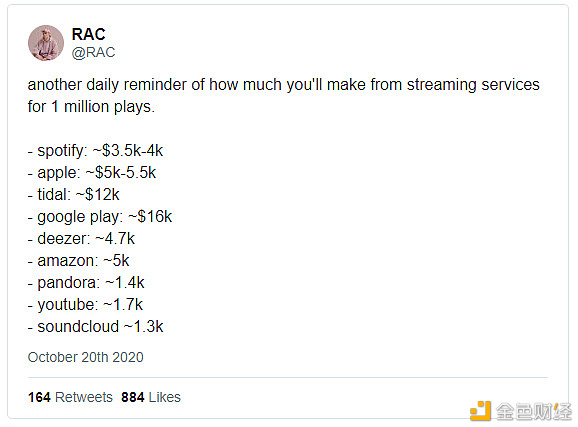This screenshot has width=578, height=427.
Task: Click the amazon ~5k line
Action: (79, 261)
